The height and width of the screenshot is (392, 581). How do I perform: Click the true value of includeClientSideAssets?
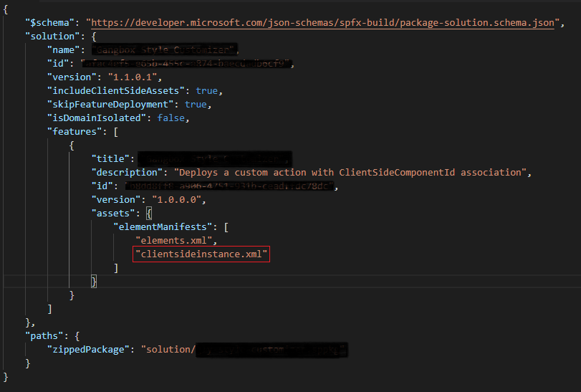(x=207, y=91)
